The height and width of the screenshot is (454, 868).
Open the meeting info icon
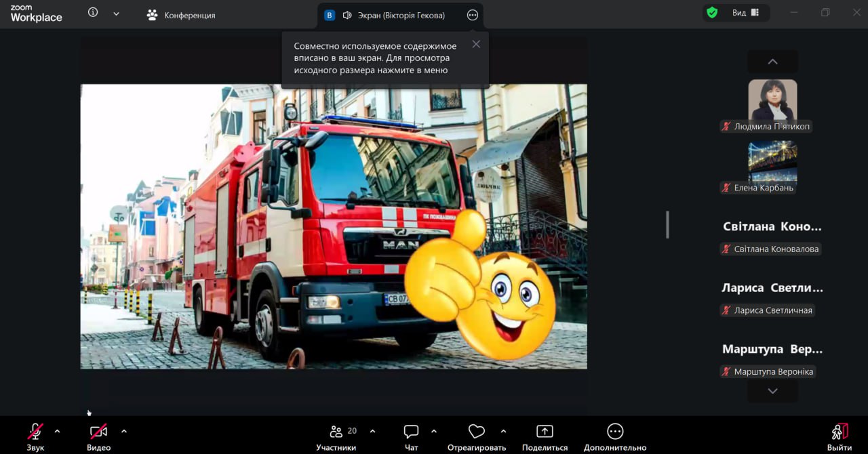pyautogui.click(x=93, y=13)
